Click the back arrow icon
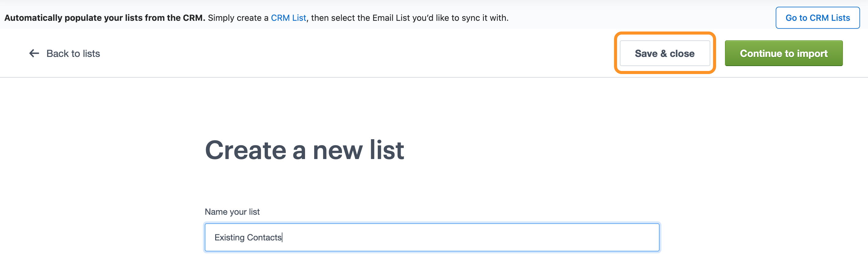The image size is (868, 271). pos(34,53)
